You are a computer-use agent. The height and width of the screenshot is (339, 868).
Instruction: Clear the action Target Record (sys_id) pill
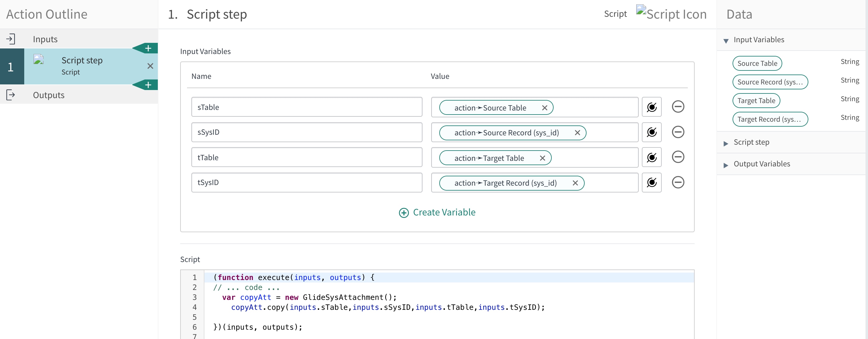[575, 183]
